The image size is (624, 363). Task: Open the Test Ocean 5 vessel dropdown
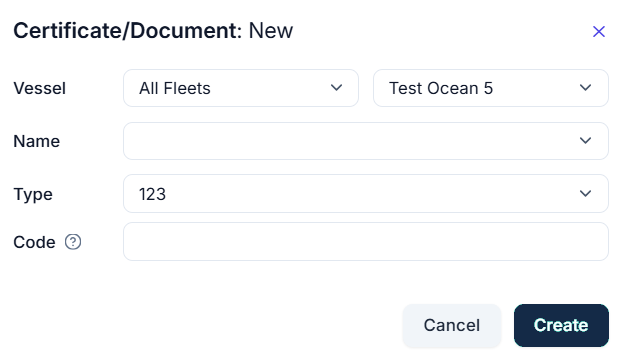[x=491, y=88]
